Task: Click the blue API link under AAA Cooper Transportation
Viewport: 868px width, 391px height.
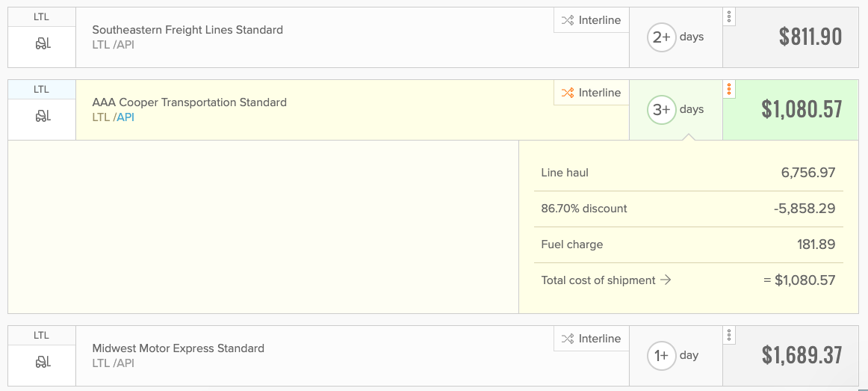Action: 125,117
